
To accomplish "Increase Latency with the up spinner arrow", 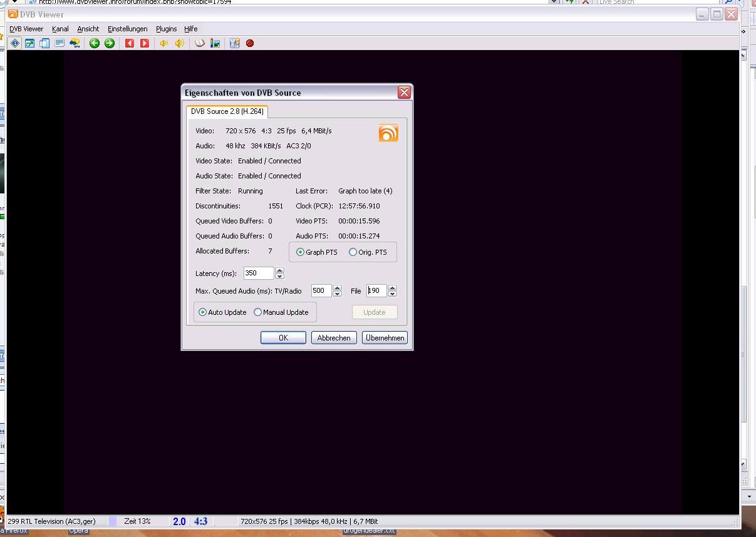I will click(x=280, y=270).
